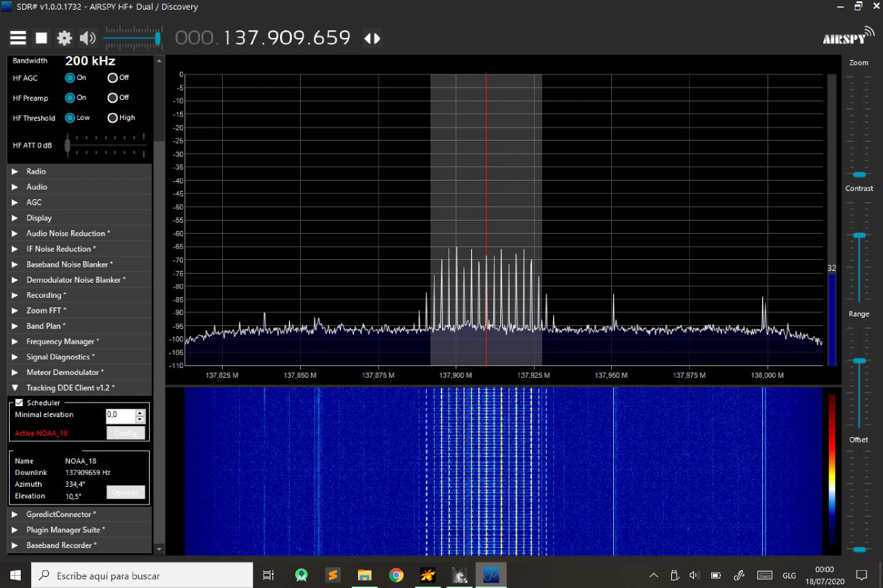The height and width of the screenshot is (588, 883).
Task: Click the volume slider handle
Action: coord(158,38)
